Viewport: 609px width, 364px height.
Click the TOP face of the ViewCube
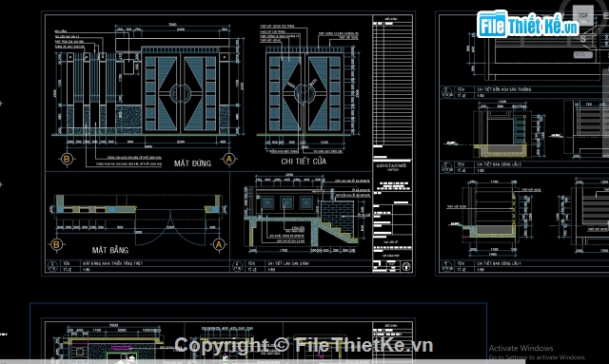coord(583,15)
